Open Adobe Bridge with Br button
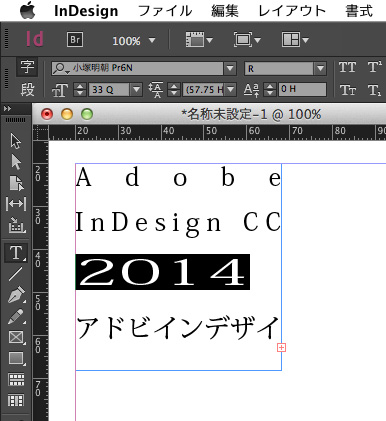Viewport: 386px width, 421px height. click(75, 40)
